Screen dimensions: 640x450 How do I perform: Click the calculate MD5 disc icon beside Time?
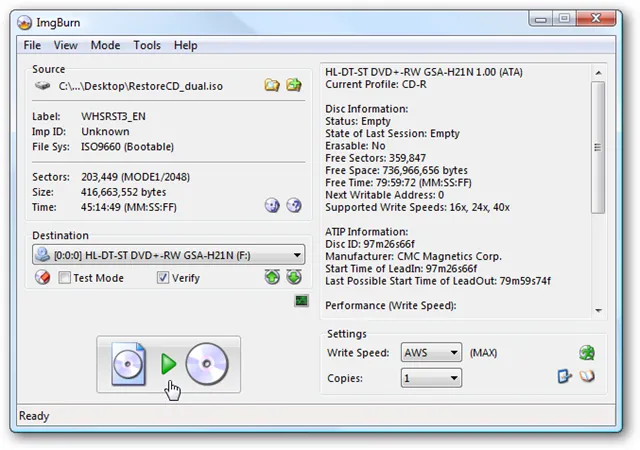(x=272, y=205)
